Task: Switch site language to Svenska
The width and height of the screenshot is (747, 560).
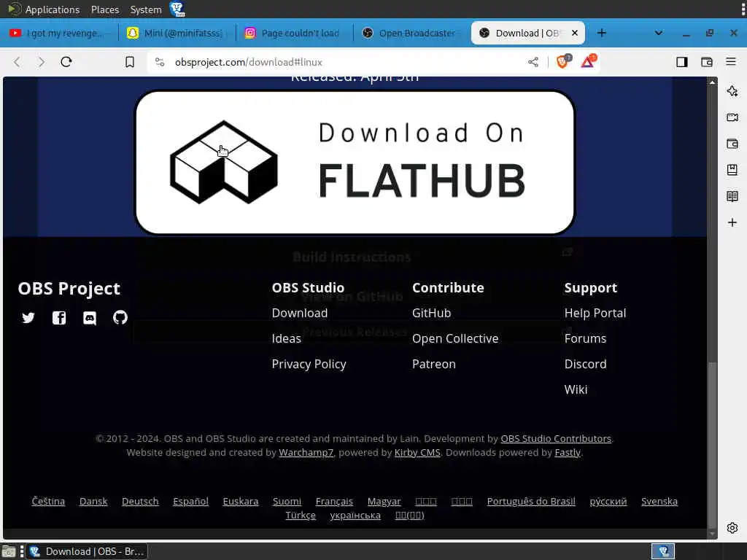Action: pyautogui.click(x=659, y=502)
